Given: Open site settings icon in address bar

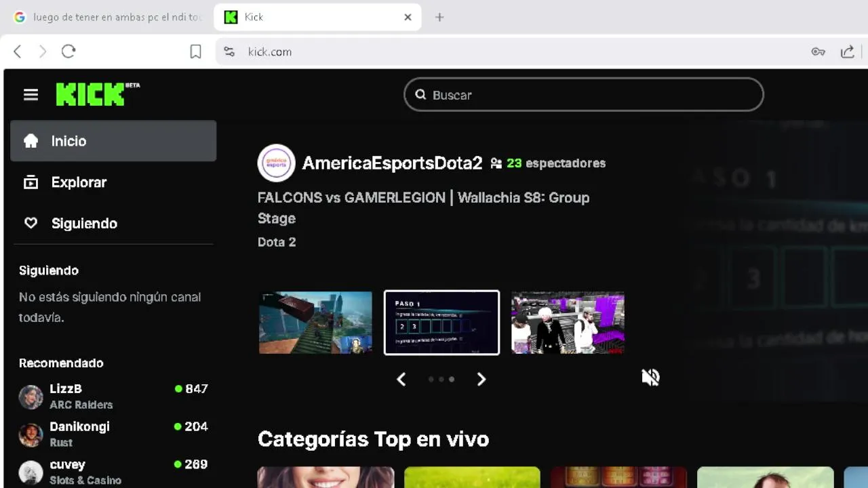Looking at the screenshot, I should tap(229, 52).
